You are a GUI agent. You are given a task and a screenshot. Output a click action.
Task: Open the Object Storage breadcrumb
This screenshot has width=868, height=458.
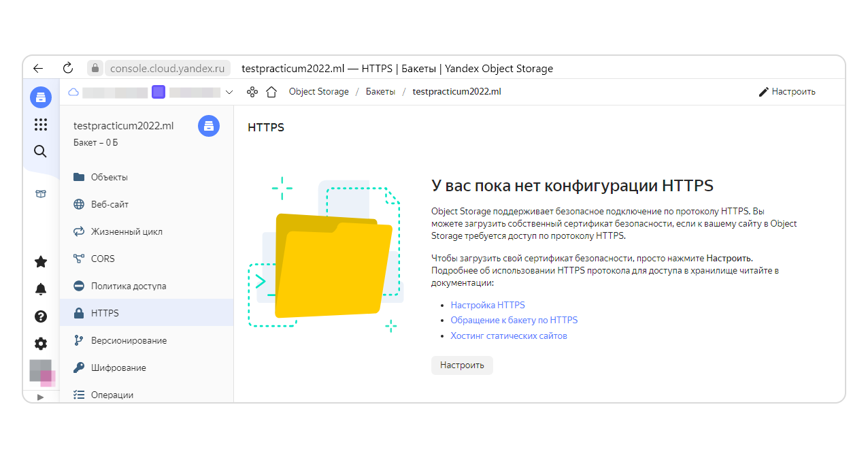coord(319,92)
